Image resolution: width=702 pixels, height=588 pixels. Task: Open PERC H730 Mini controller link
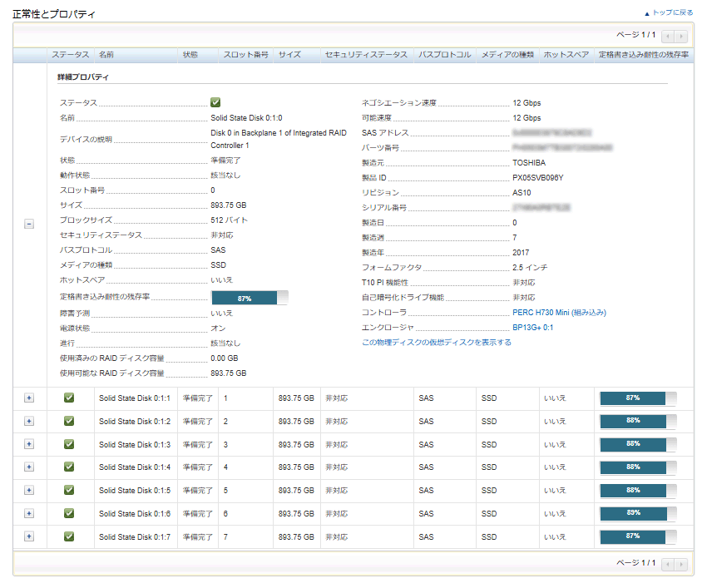559,313
